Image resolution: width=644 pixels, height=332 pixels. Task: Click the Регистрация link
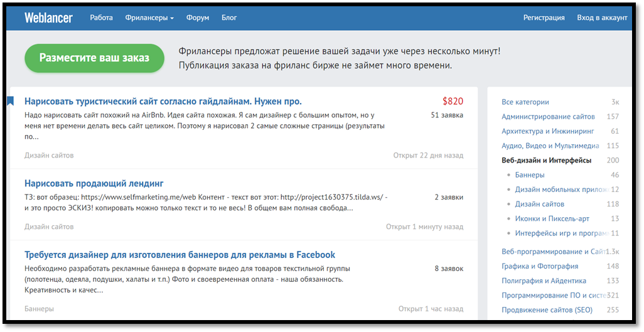544,18
